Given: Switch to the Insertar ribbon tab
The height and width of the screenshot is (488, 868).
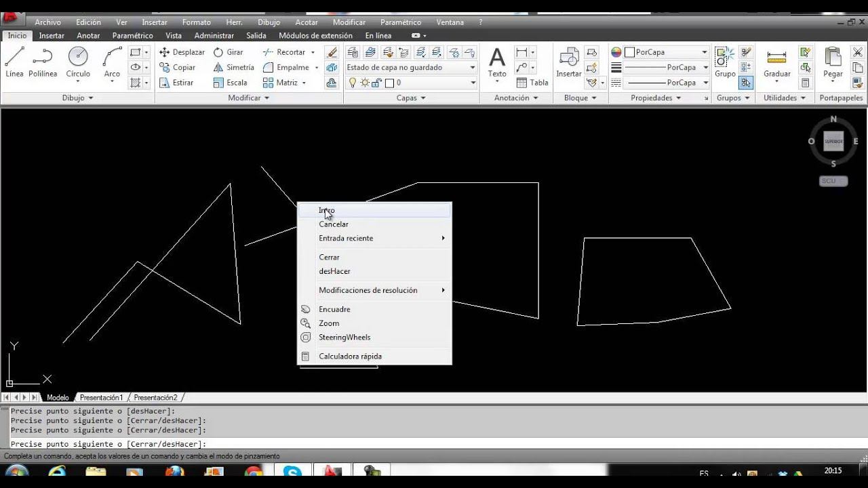Looking at the screenshot, I should 52,36.
